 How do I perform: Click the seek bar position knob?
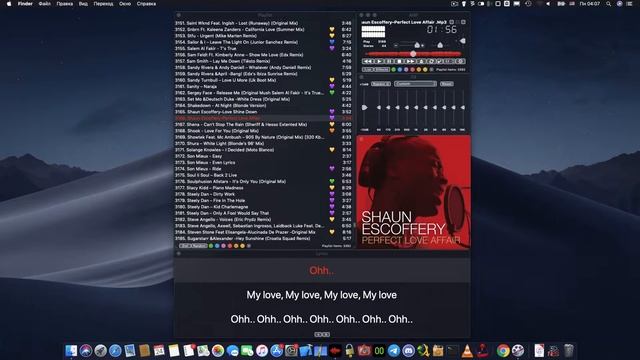pyautogui.click(x=413, y=53)
